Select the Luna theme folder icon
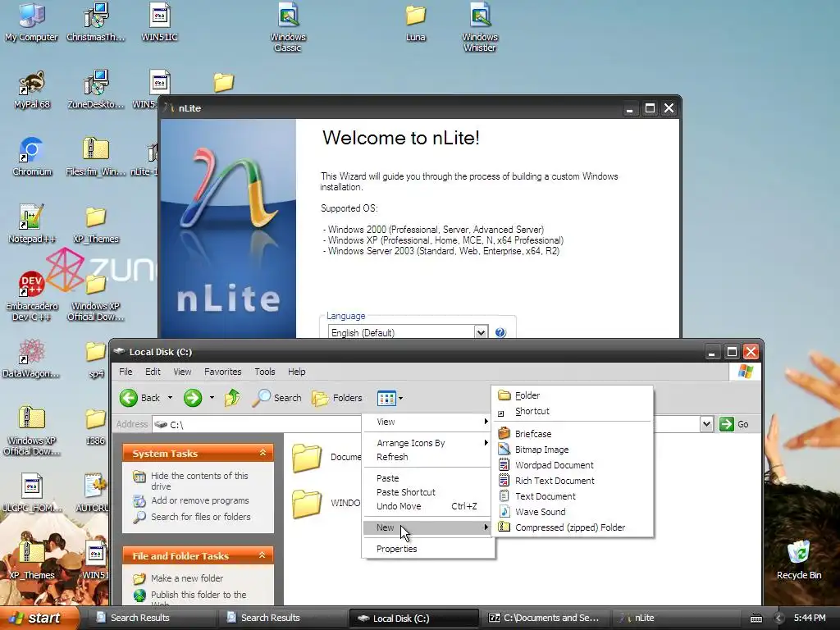Screen dimensions: 840x630 416,22
